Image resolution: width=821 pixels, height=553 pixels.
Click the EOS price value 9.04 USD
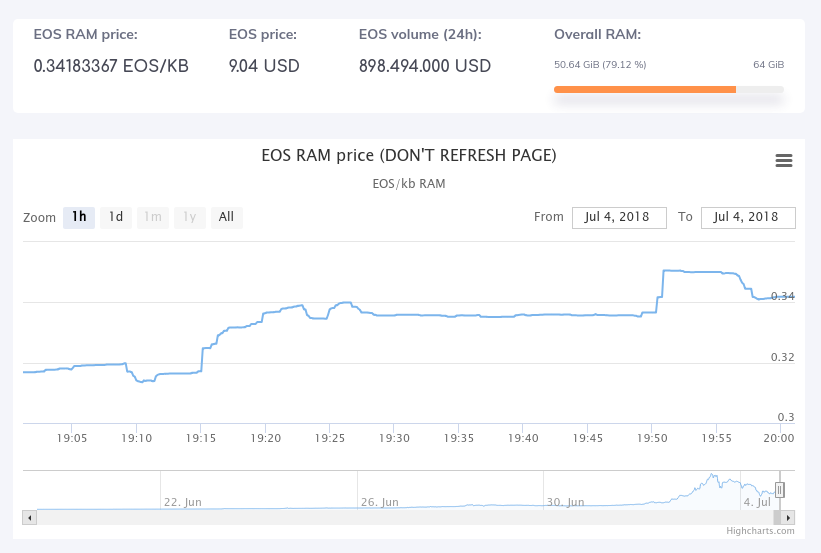264,66
